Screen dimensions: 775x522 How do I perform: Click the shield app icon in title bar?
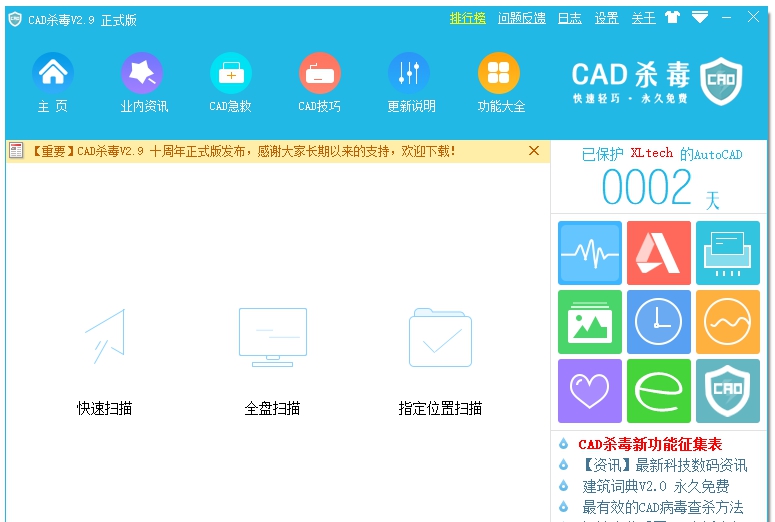coord(15,19)
